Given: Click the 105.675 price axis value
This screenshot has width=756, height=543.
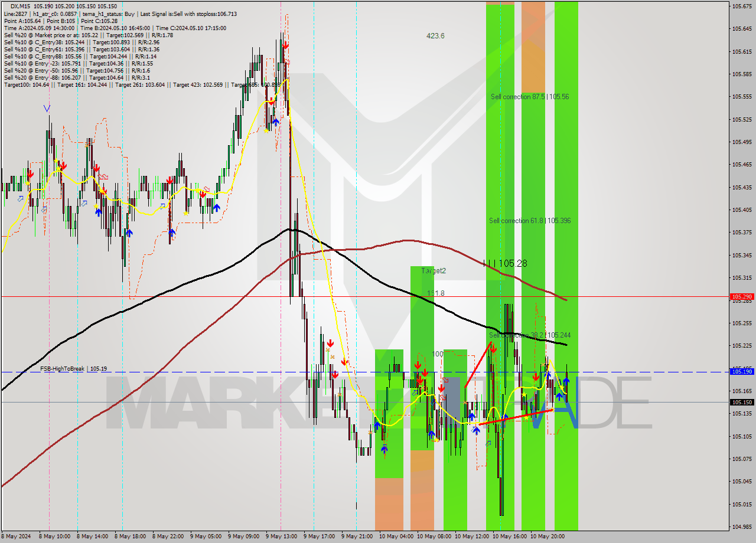Looking at the screenshot, I should pyautogui.click(x=742, y=6).
